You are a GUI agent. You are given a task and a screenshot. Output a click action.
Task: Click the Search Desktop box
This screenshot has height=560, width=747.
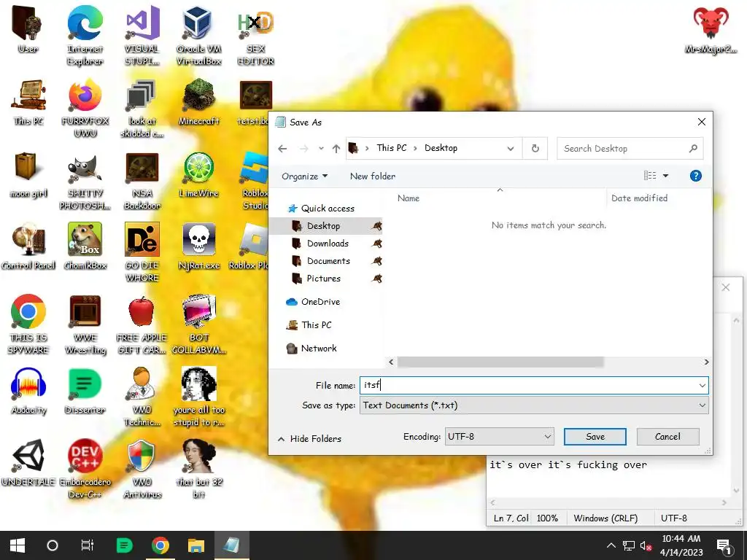click(x=630, y=149)
